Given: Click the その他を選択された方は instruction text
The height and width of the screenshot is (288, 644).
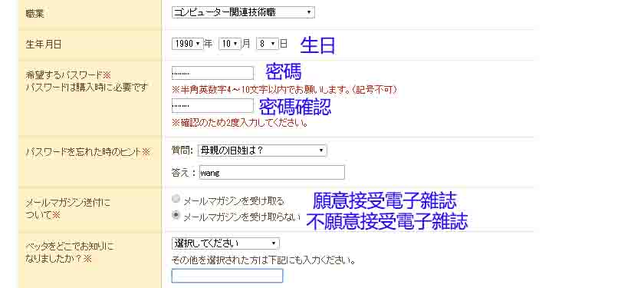Looking at the screenshot, I should [x=263, y=260].
